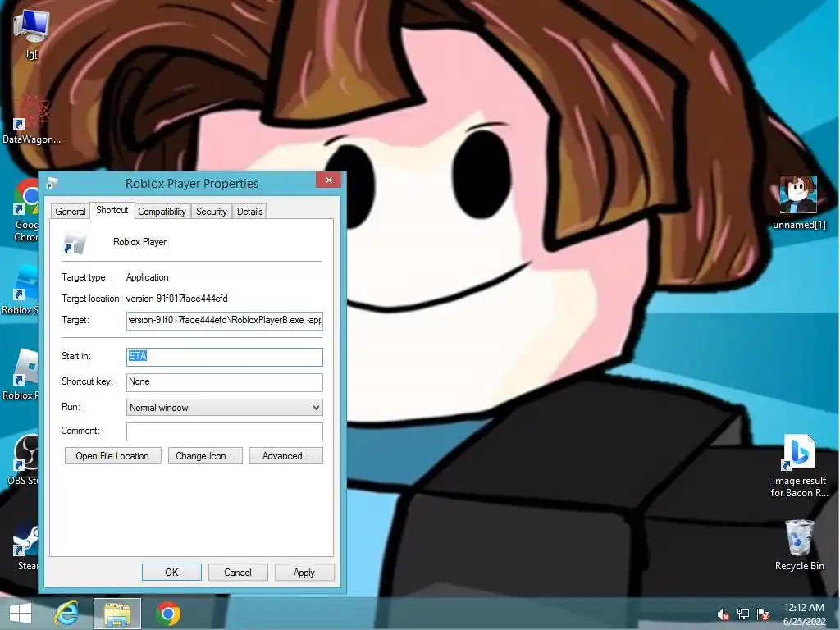Expand the Run dropdown showing Normal window
840x630 pixels.
point(225,407)
